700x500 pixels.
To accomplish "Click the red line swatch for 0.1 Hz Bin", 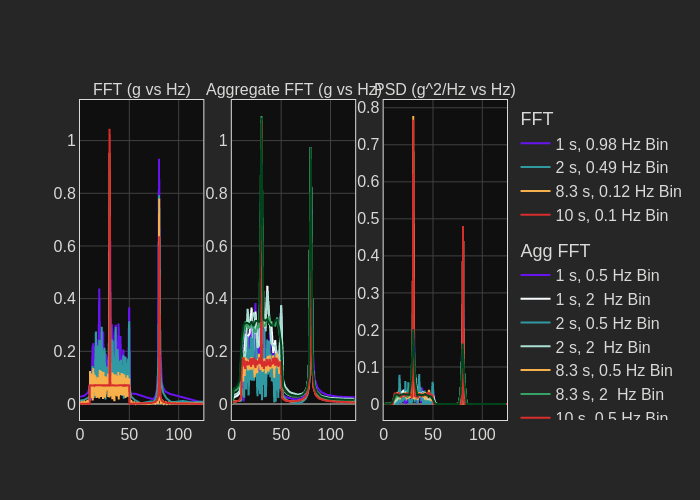I will pyautogui.click(x=536, y=216).
